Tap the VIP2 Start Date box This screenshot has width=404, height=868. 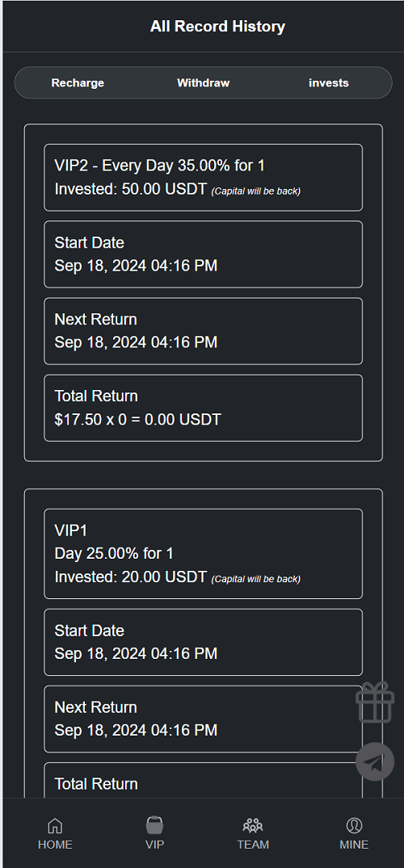pyautogui.click(x=204, y=254)
